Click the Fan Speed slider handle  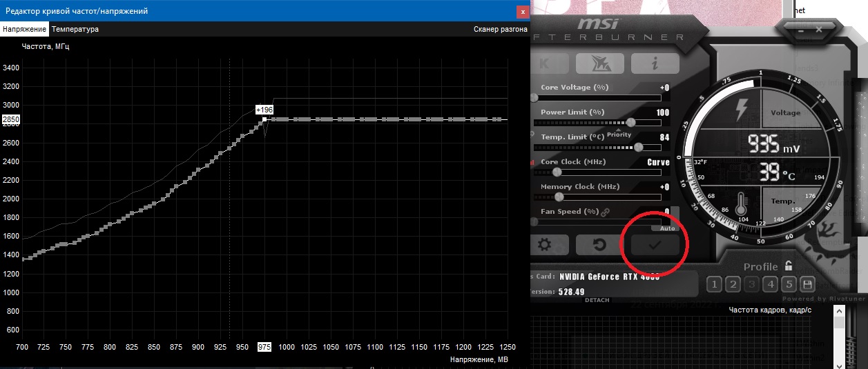[x=534, y=221]
